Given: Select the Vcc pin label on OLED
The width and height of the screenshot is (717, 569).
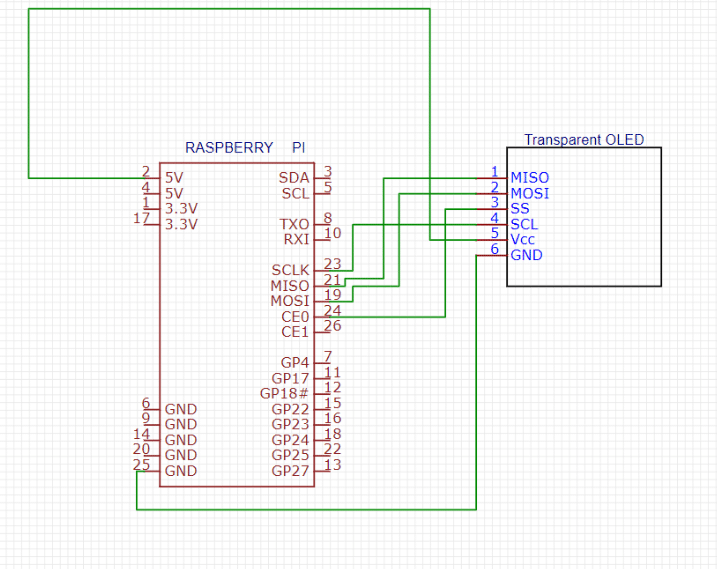Looking at the screenshot, I should pos(523,240).
